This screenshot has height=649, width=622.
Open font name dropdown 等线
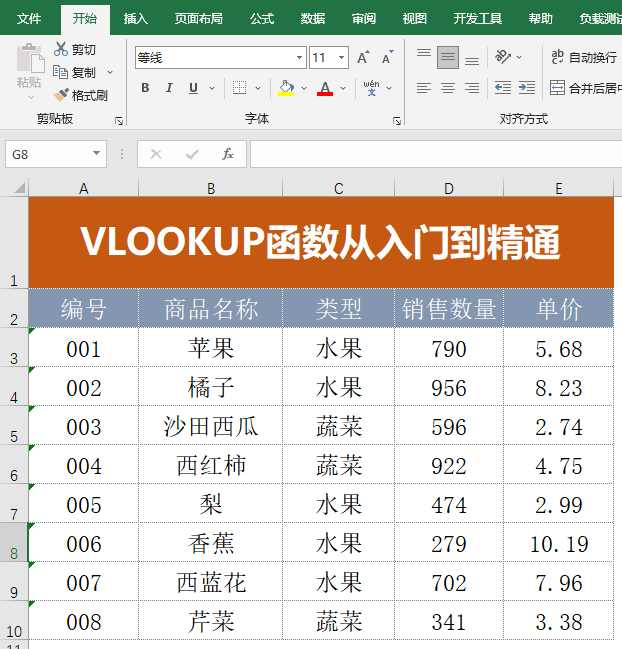coord(299,57)
